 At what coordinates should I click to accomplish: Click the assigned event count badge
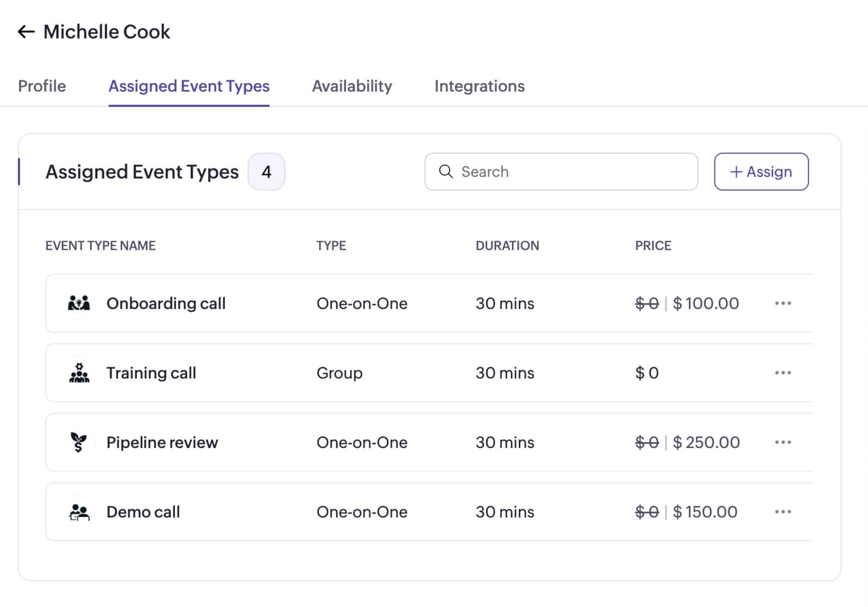tap(266, 172)
